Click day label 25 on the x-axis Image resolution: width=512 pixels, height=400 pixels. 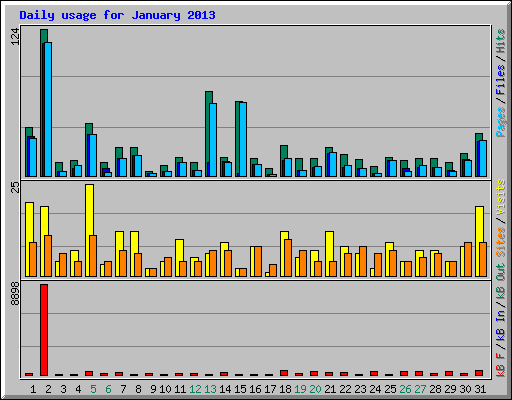(390, 389)
